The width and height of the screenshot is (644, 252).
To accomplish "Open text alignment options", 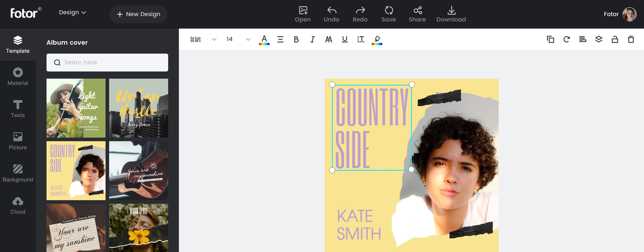I will (x=280, y=40).
